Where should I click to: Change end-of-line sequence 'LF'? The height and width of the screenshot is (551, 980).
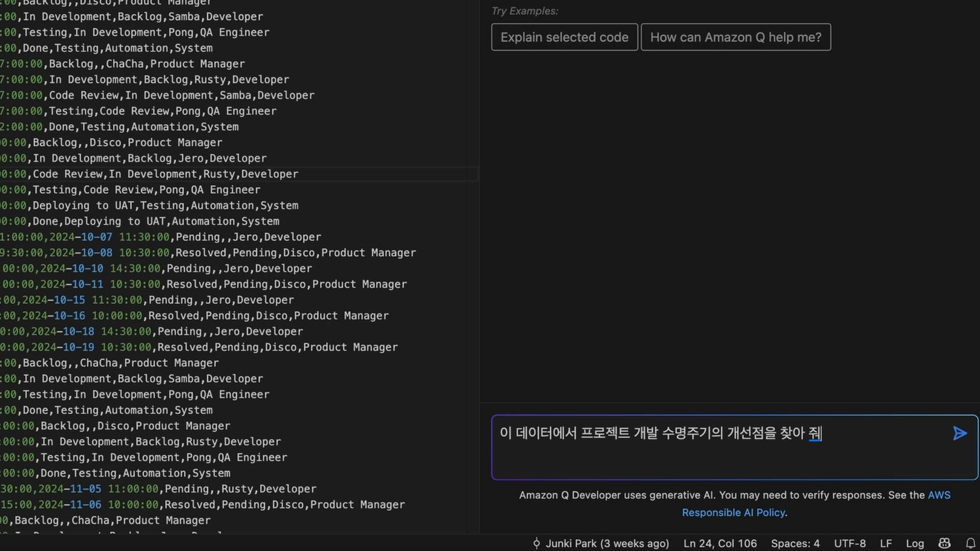(x=886, y=543)
